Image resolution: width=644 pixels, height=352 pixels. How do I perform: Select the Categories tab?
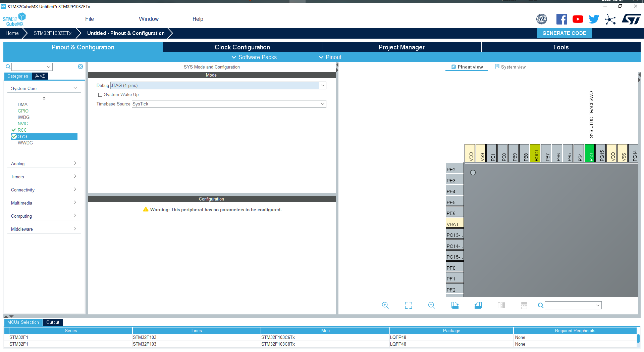(x=18, y=76)
